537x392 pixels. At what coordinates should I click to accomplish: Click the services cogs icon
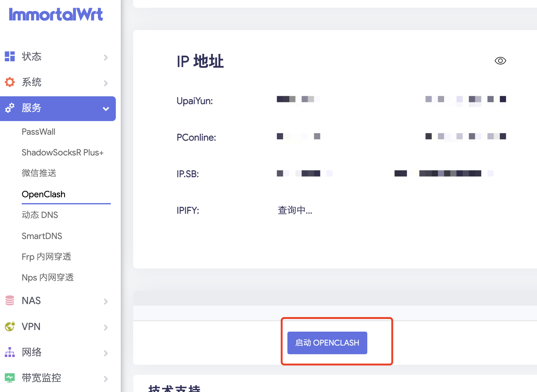click(10, 108)
